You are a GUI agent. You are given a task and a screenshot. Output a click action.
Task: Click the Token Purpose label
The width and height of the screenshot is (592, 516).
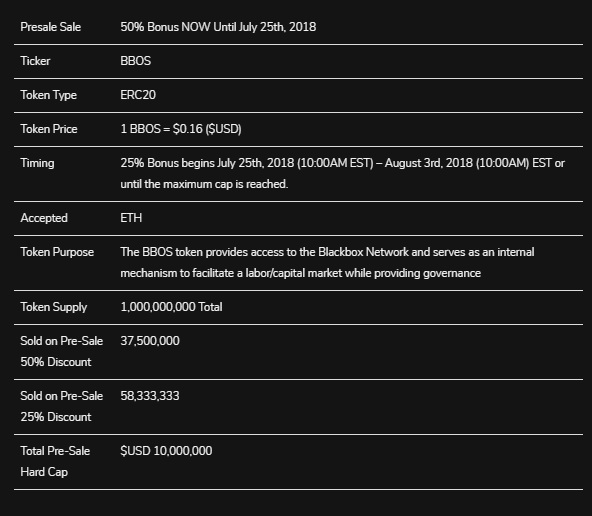[x=57, y=252]
